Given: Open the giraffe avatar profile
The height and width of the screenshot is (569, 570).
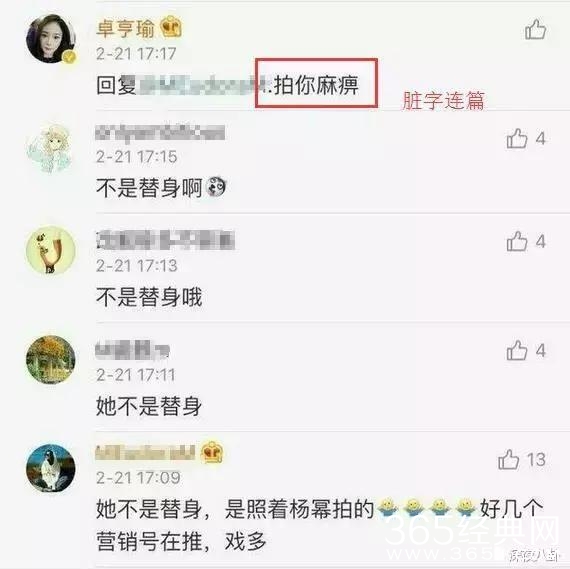Looking at the screenshot, I should [51, 250].
